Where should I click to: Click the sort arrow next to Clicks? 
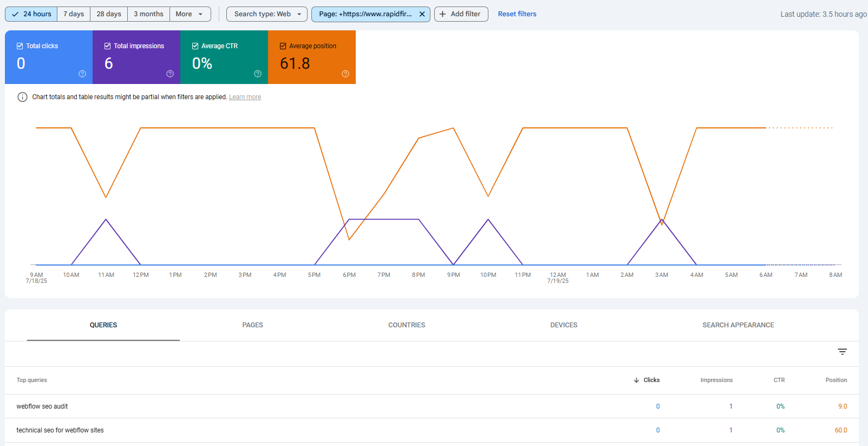[636, 380]
